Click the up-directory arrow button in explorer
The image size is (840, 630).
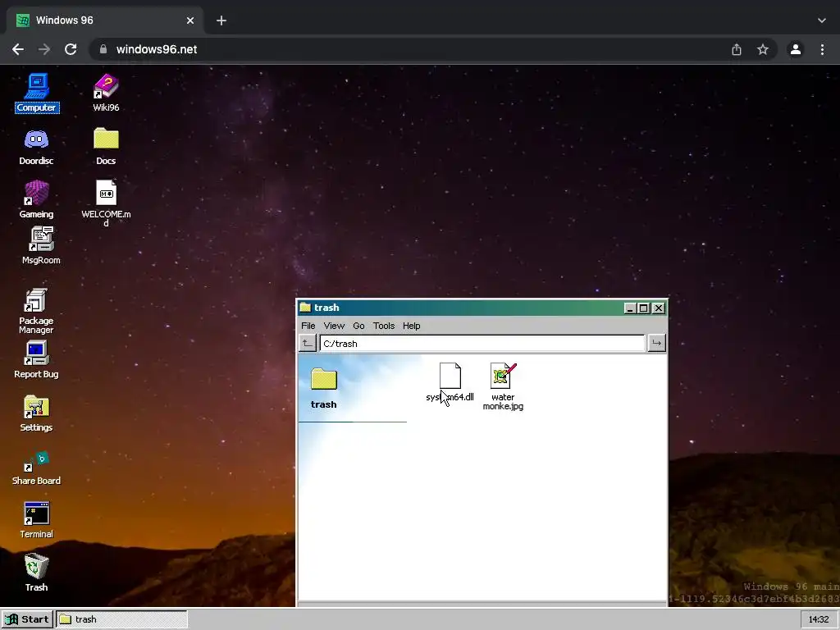(x=308, y=343)
